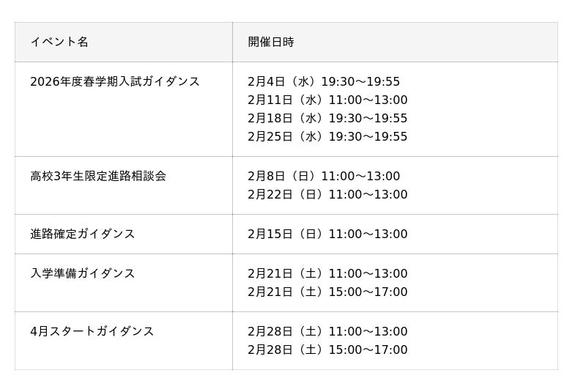
Task: Click the 11:00～13:00 time beside 2月15日
Action: click(x=368, y=234)
